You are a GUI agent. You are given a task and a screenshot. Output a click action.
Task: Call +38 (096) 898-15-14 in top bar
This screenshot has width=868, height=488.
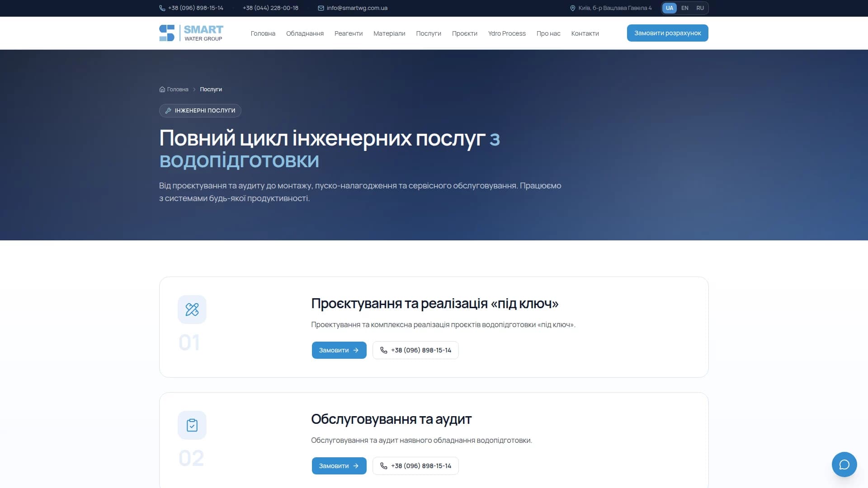point(196,8)
